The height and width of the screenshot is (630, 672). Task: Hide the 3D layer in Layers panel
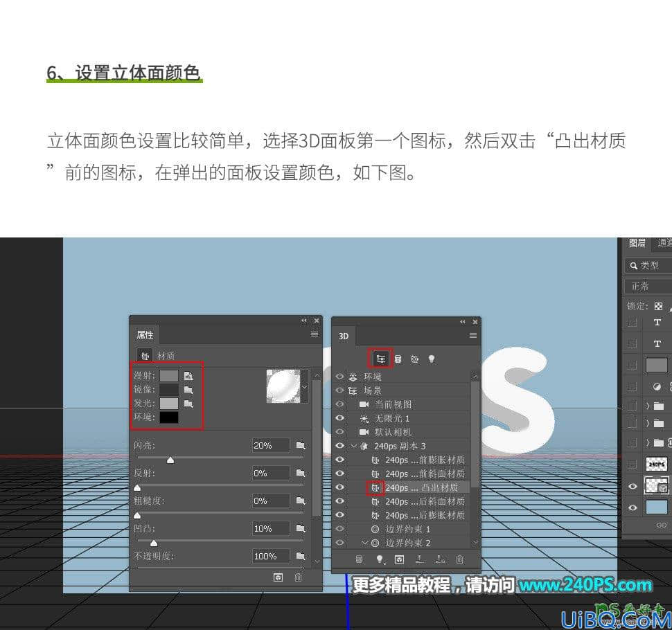(x=633, y=487)
